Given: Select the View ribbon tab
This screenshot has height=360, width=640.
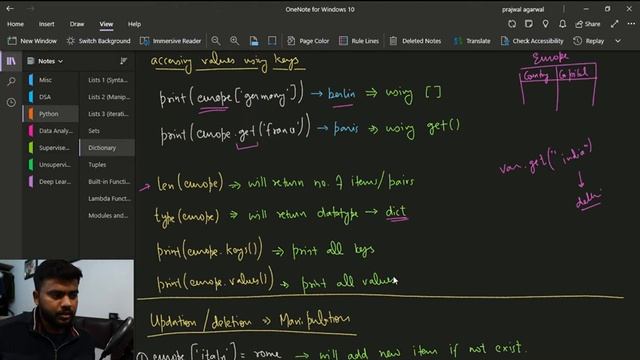Looking at the screenshot, I should click(106, 24).
